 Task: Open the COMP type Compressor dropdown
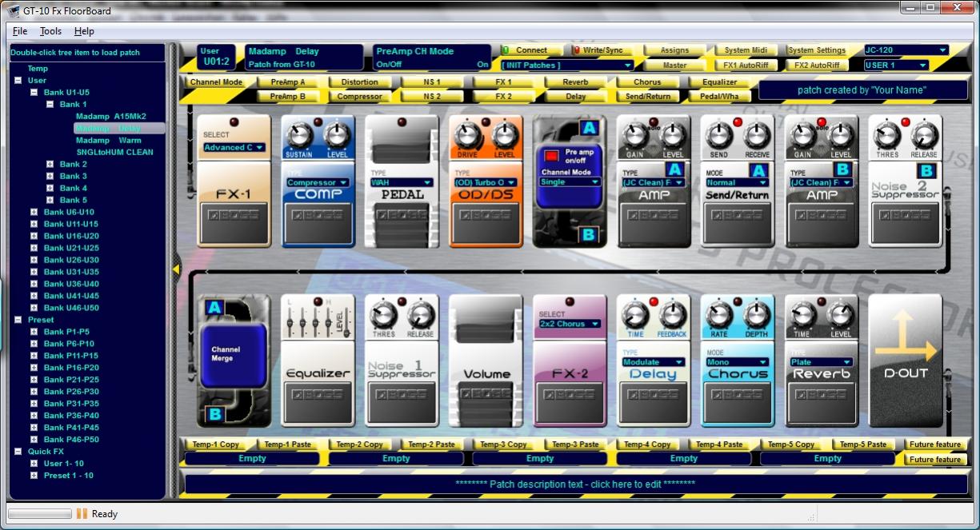(x=318, y=182)
